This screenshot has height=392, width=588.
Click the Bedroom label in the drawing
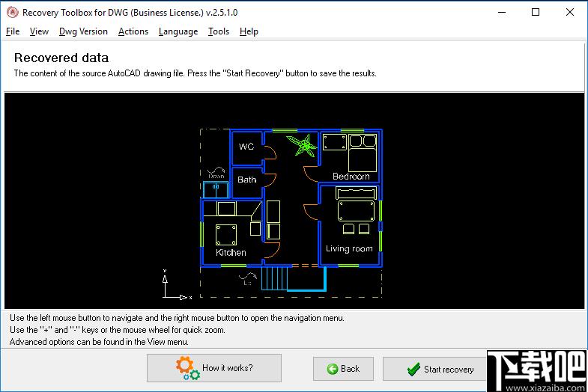pyautogui.click(x=351, y=177)
